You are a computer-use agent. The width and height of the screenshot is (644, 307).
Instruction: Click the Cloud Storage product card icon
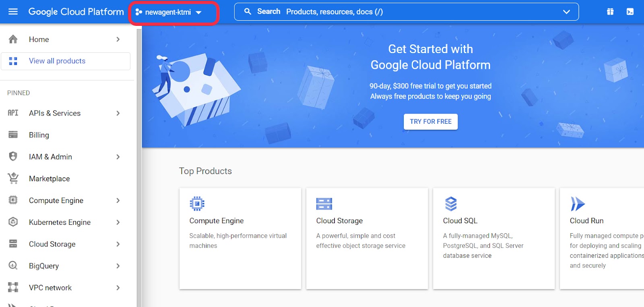[x=324, y=204]
